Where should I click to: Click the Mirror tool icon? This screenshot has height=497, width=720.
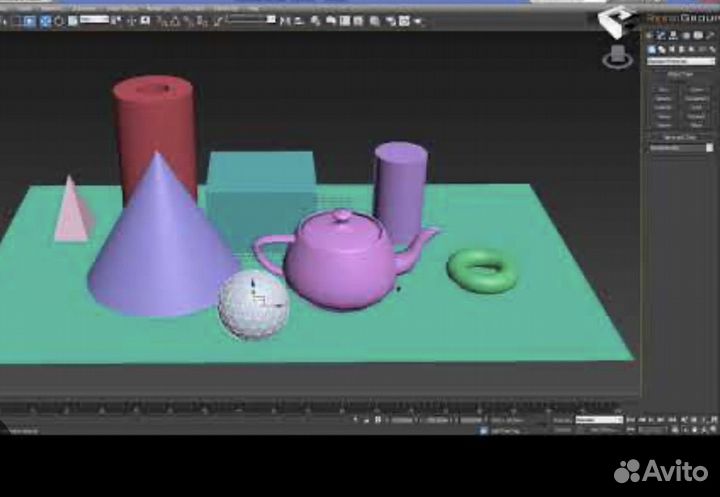(x=285, y=21)
